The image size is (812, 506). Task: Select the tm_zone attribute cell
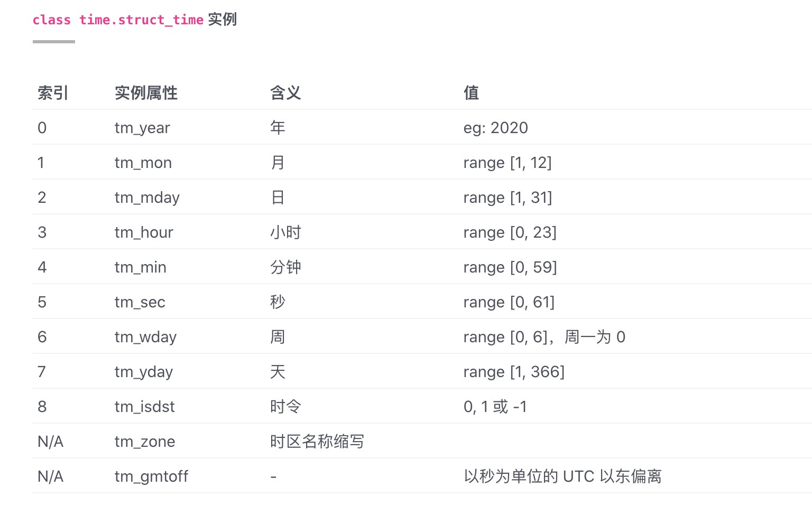(145, 442)
